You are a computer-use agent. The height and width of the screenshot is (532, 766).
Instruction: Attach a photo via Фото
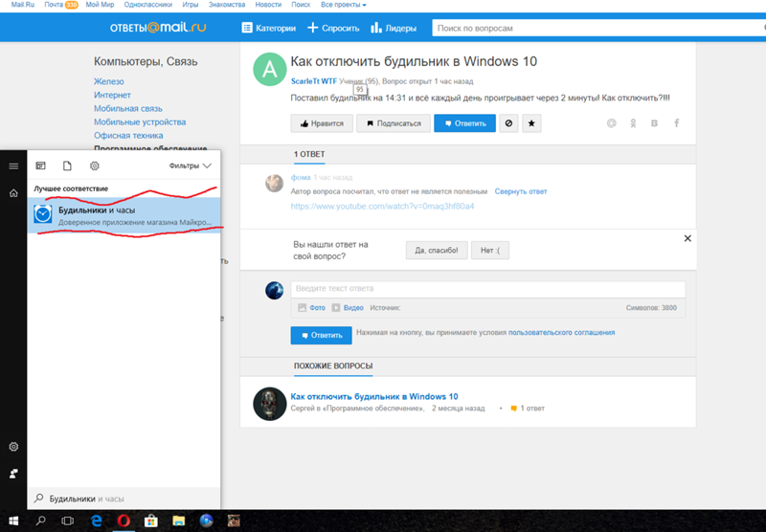coord(312,308)
